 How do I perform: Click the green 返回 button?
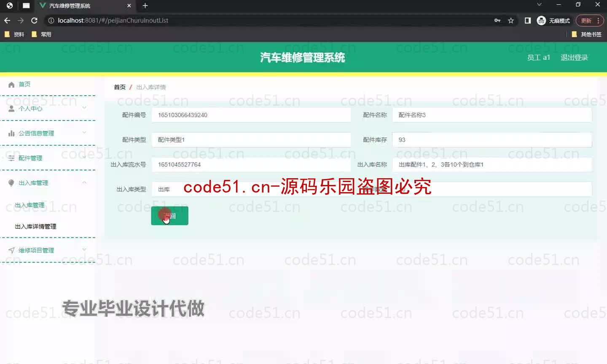[169, 216]
